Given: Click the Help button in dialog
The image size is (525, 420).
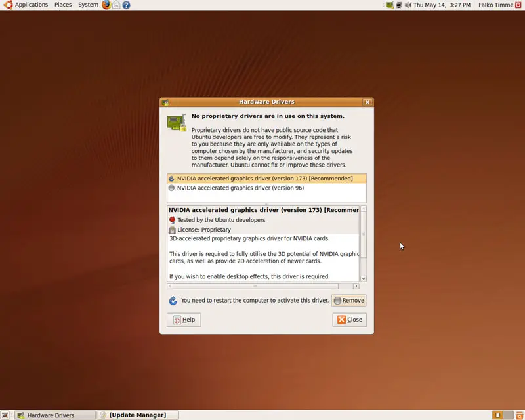Looking at the screenshot, I should [x=184, y=320].
